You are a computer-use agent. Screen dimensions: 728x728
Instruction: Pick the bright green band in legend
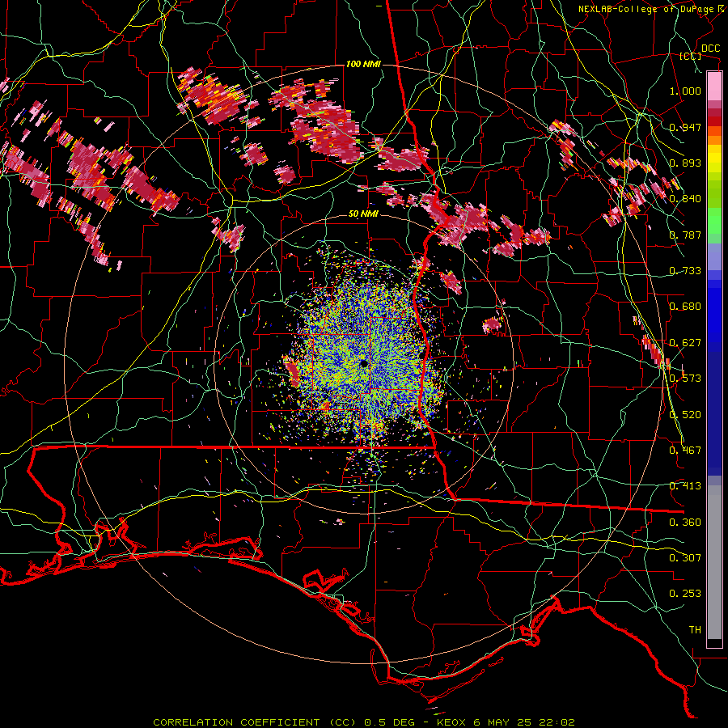[x=714, y=220]
